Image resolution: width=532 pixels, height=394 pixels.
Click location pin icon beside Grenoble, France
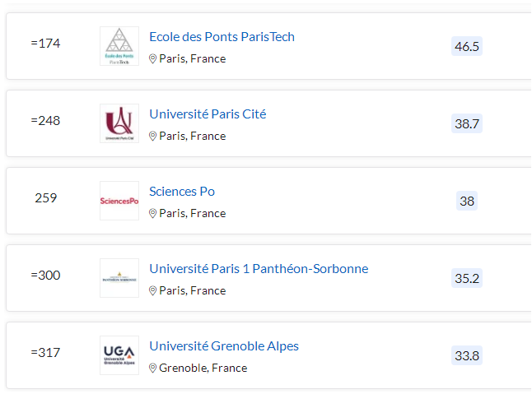pos(152,368)
